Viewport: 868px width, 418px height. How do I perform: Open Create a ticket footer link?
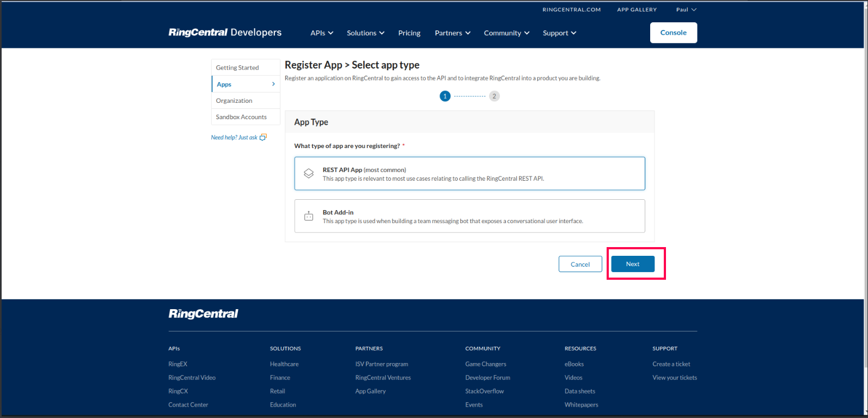[671, 364]
